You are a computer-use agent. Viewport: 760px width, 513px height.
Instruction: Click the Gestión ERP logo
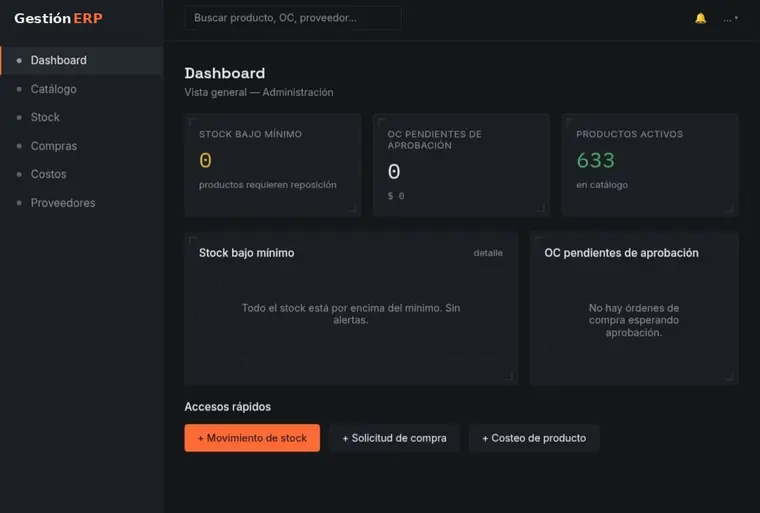58,18
